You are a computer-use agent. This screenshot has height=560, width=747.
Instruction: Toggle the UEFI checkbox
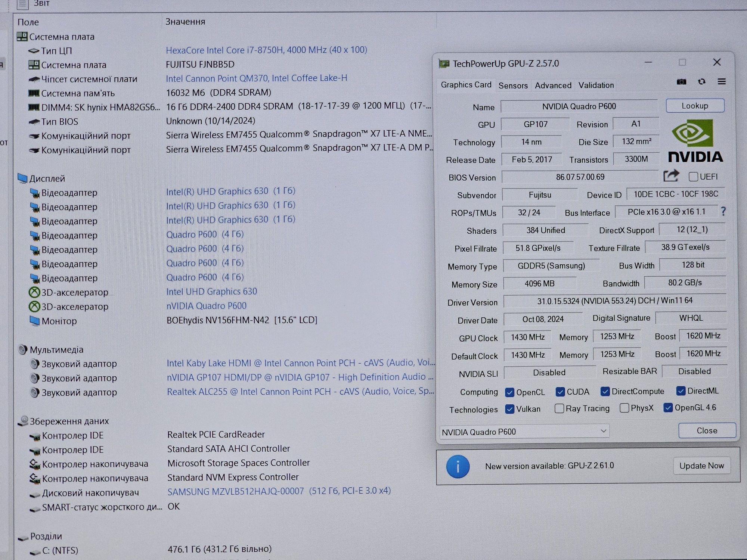(x=693, y=177)
